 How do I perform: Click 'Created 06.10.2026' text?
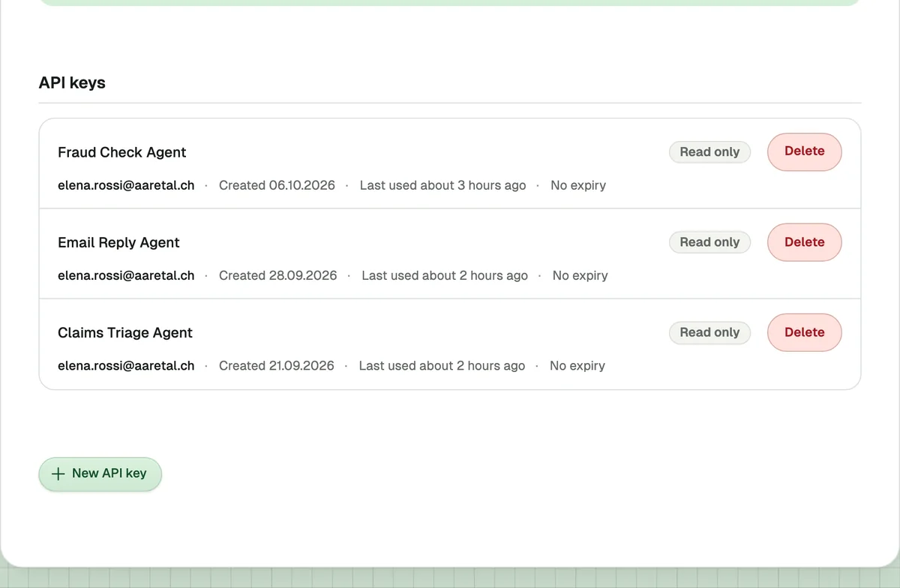coord(277,185)
